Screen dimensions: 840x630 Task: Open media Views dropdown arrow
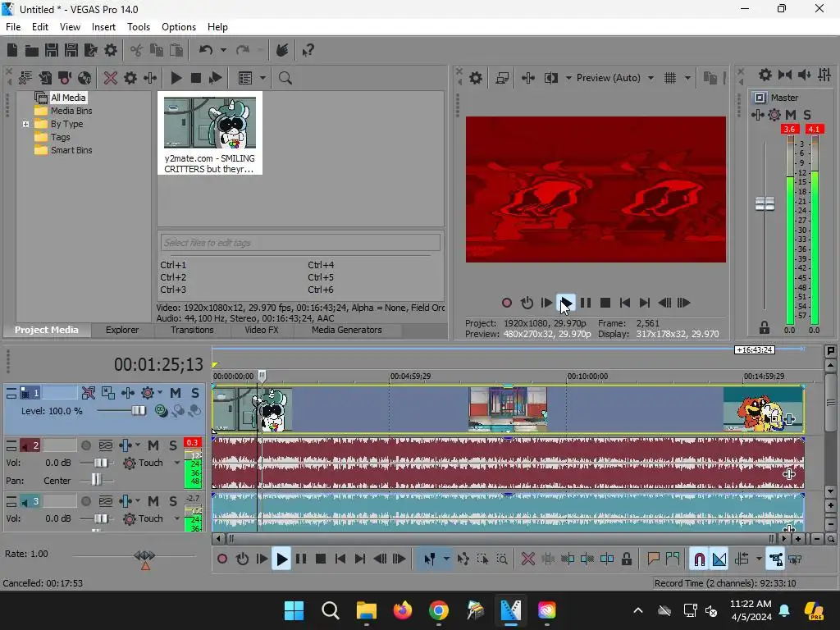262,78
